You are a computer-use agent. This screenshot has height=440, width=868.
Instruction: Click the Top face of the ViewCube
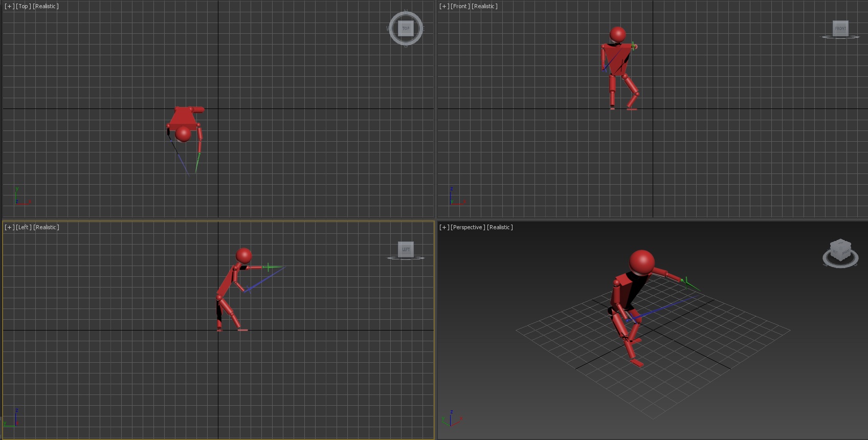(x=406, y=28)
